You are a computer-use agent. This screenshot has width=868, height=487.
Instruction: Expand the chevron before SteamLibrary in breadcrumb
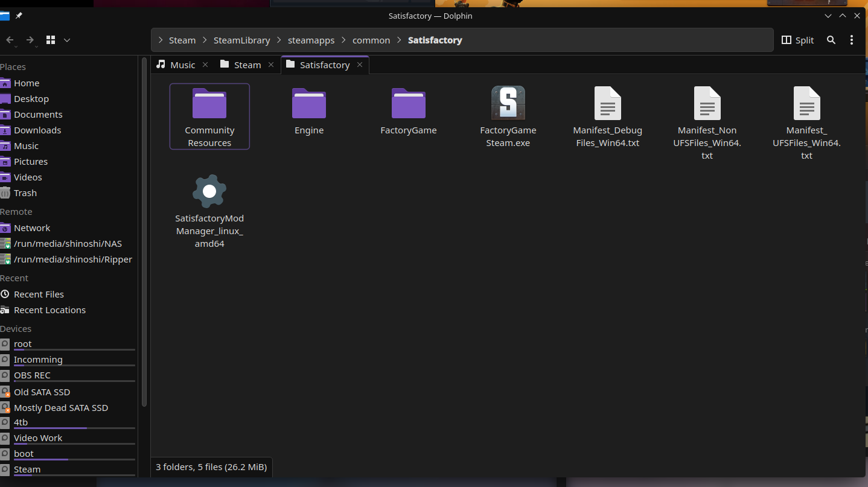[x=205, y=40]
